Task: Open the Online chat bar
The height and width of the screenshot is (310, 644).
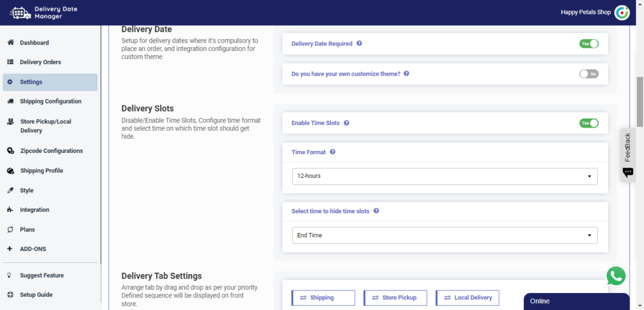Action: [x=576, y=301]
